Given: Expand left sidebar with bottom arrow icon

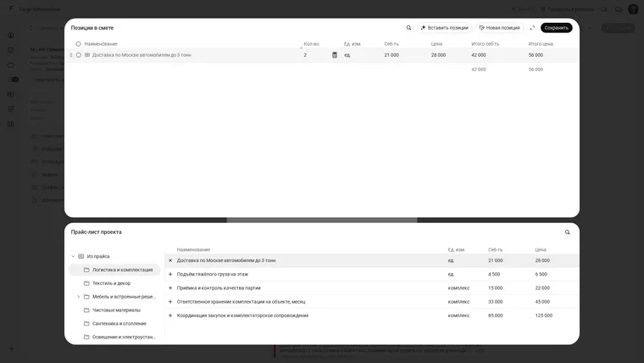Looking at the screenshot, I should coord(11,349).
